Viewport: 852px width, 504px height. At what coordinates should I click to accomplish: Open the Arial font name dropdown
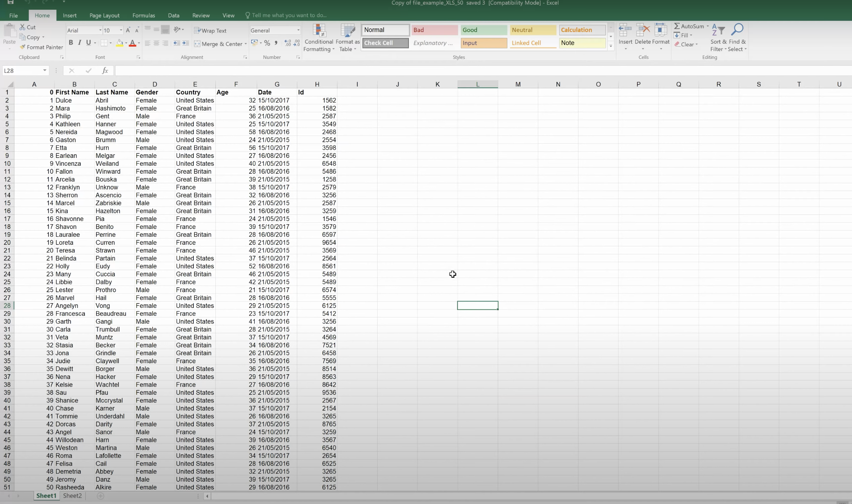click(x=100, y=30)
